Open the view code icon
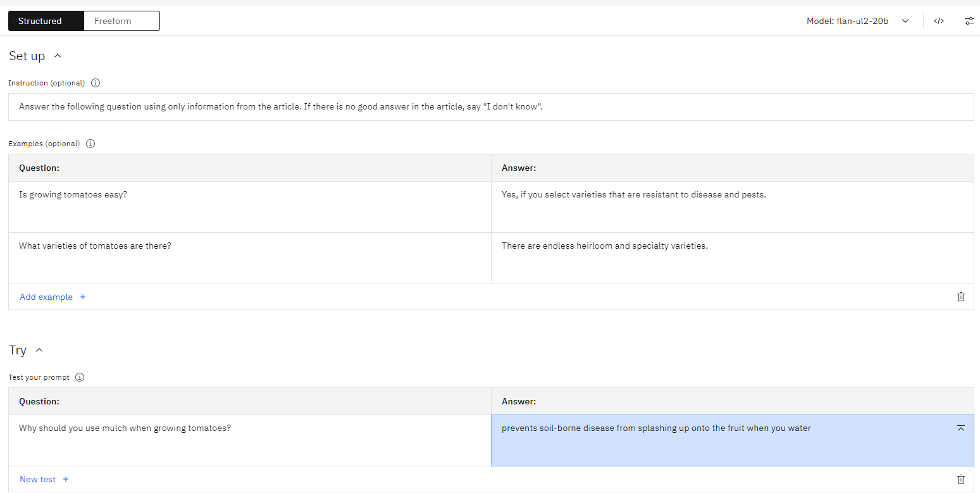Image resolution: width=980 pixels, height=493 pixels. tap(939, 21)
